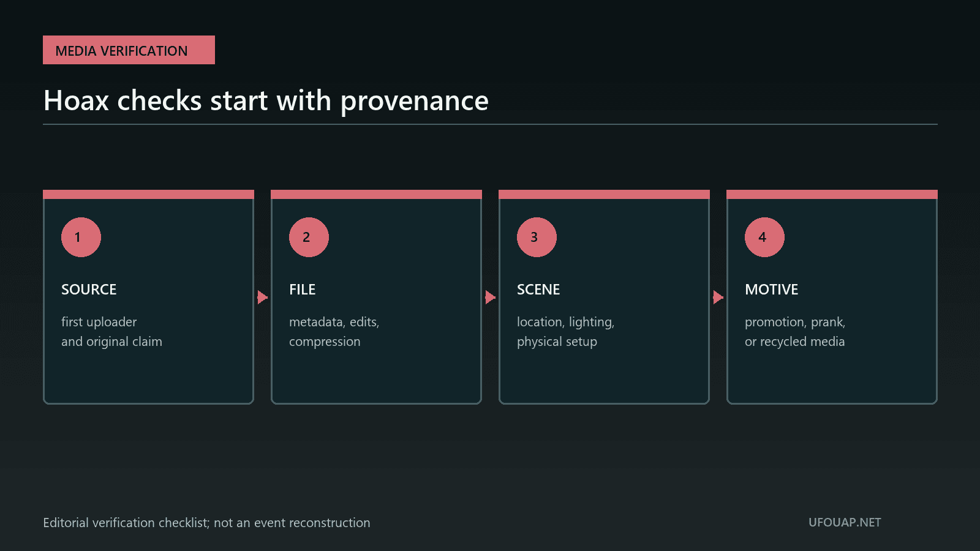
Task: Click the editorial verification checklist footnote
Action: pyautogui.click(x=206, y=523)
